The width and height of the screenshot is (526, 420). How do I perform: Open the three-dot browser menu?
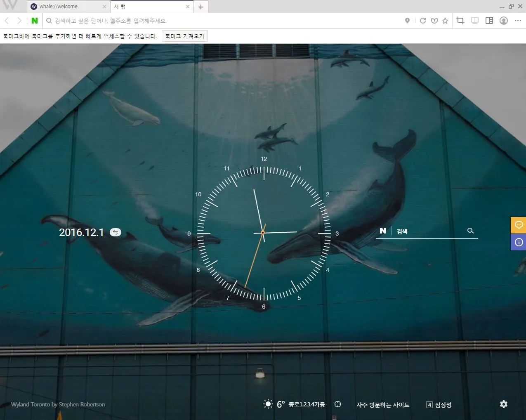(518, 21)
